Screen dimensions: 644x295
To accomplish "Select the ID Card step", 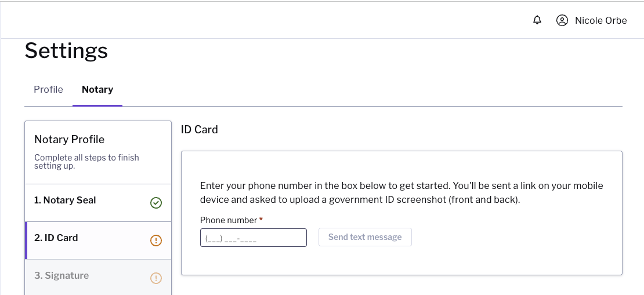I will 56,238.
